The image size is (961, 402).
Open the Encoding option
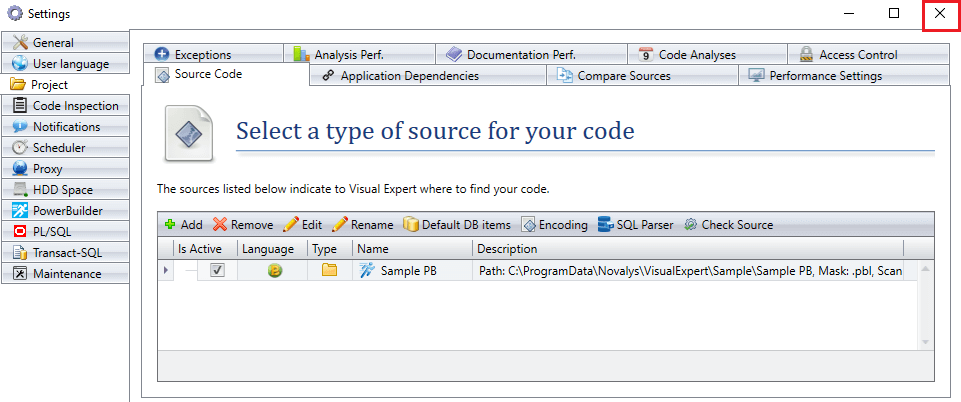[x=554, y=225]
